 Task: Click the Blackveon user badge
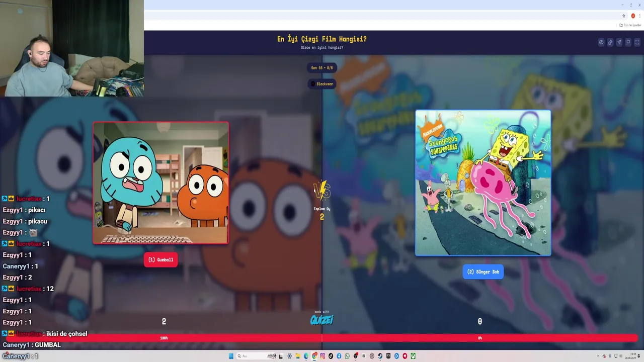pyautogui.click(x=322, y=84)
